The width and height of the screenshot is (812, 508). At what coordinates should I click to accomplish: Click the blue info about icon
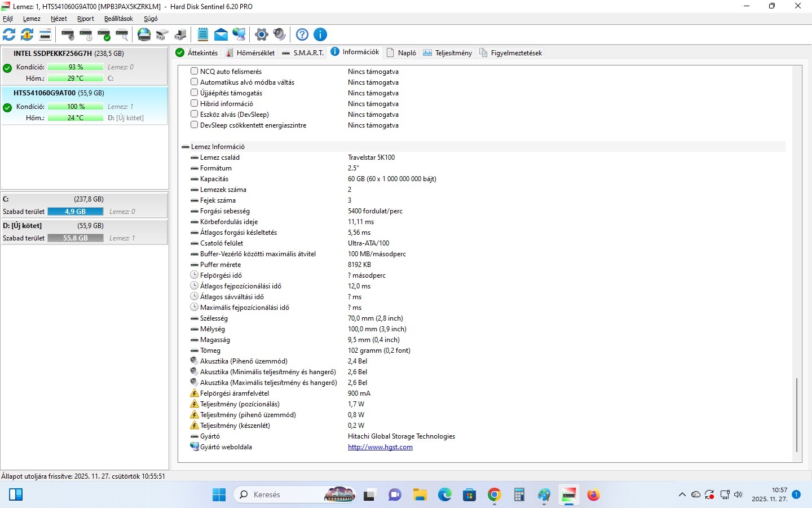[320, 34]
